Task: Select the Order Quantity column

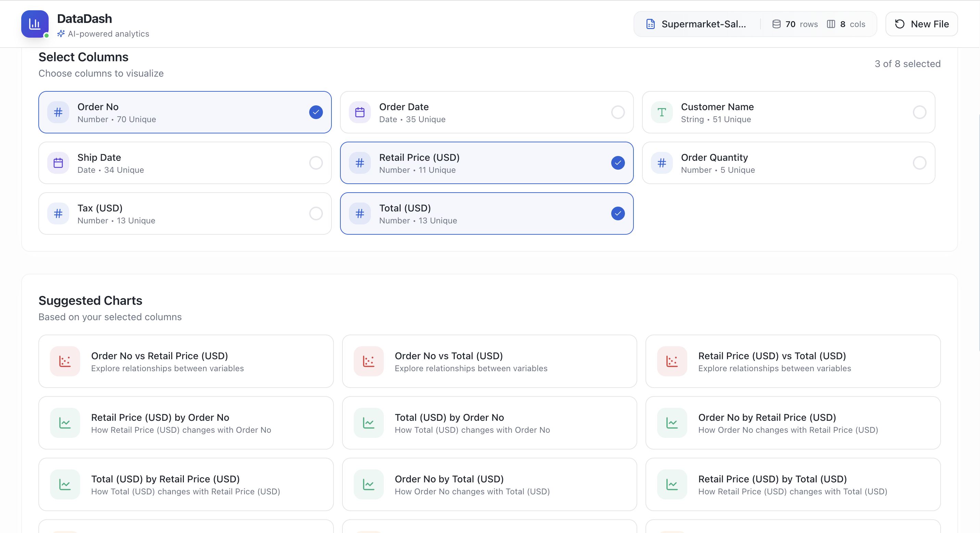Action: [788, 163]
